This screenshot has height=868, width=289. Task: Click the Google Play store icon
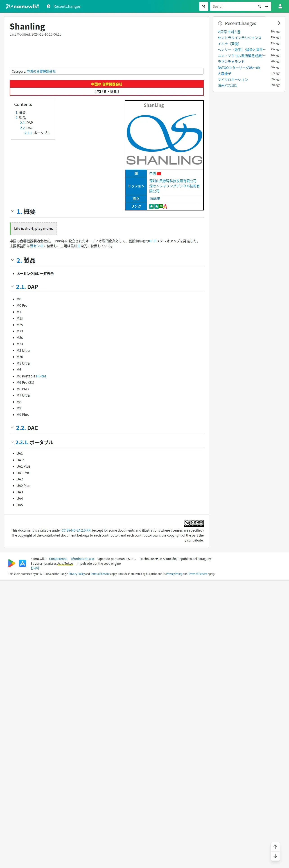[x=11, y=563]
